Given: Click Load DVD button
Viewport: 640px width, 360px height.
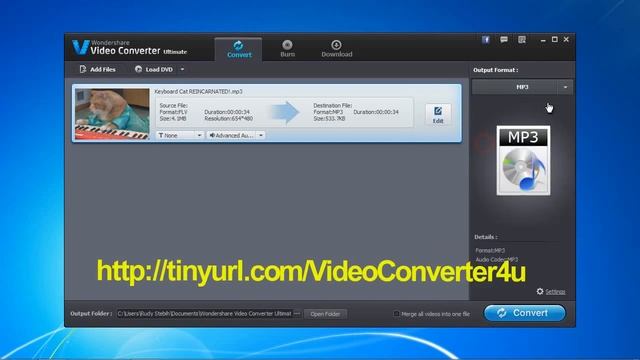Looking at the screenshot, I should (154, 69).
